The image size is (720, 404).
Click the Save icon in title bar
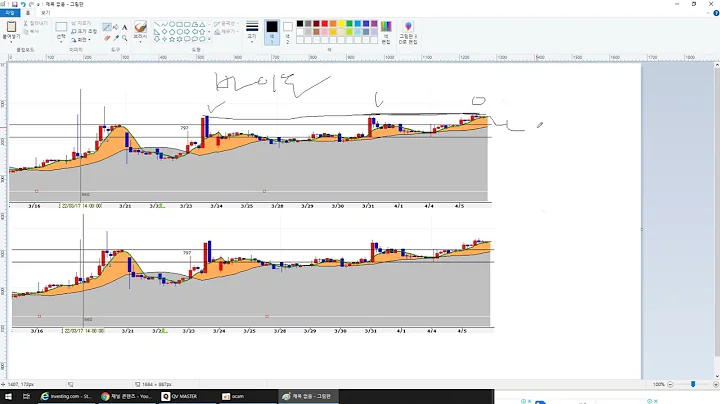15,4
